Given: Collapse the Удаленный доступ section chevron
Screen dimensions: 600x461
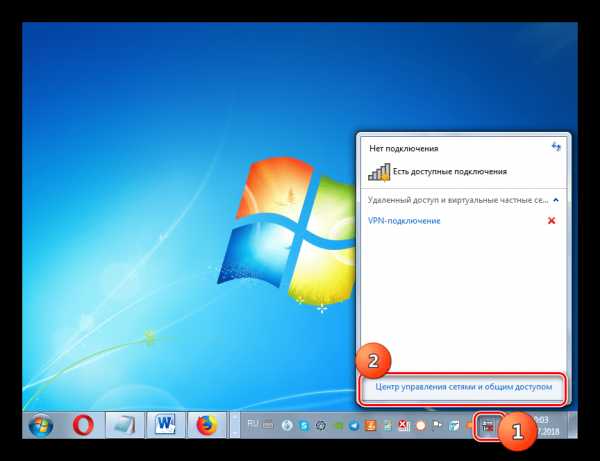Looking at the screenshot, I should [x=556, y=200].
